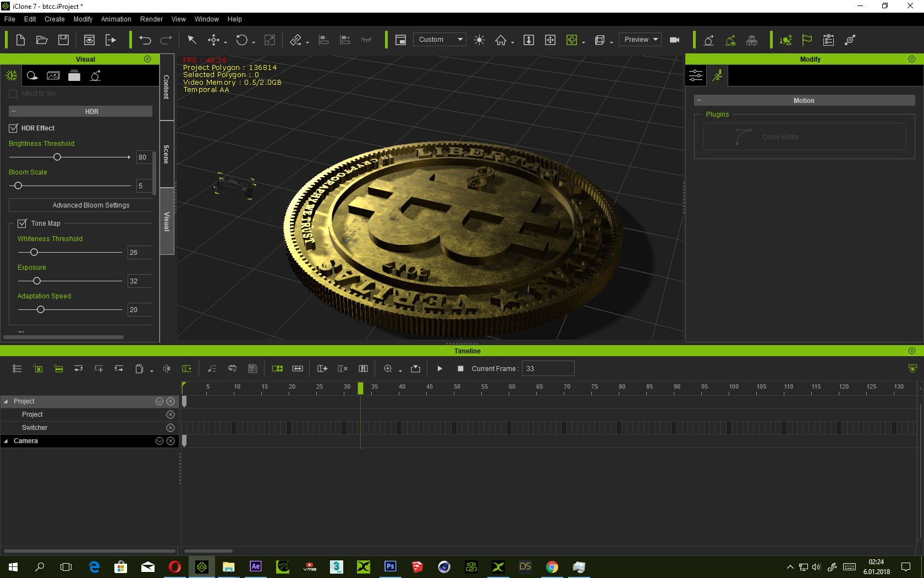Toggle the HDR Effect checkbox

tap(14, 128)
